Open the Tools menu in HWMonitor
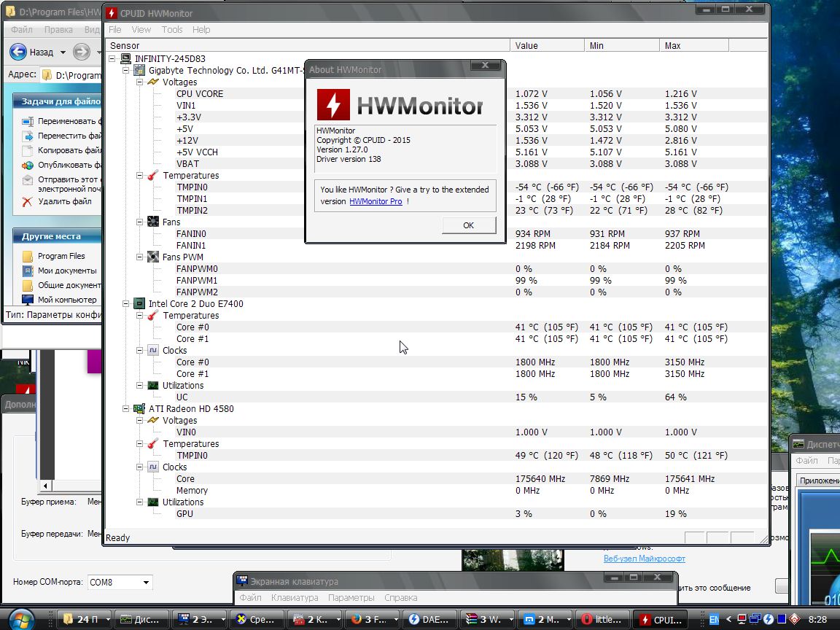This screenshot has height=630, width=840. pyautogui.click(x=172, y=30)
